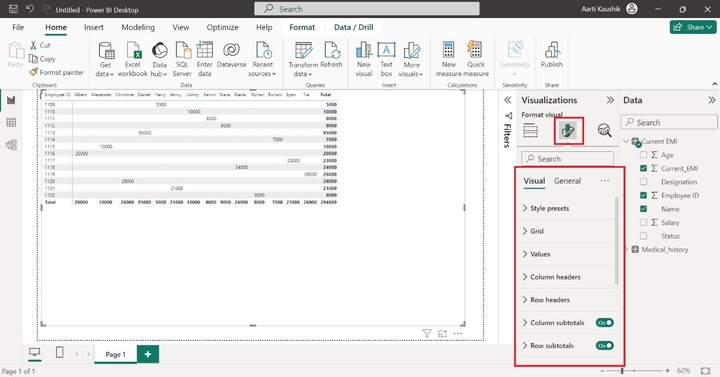Create a Quick measure
Screen dimensions: 720x377
(x=476, y=59)
